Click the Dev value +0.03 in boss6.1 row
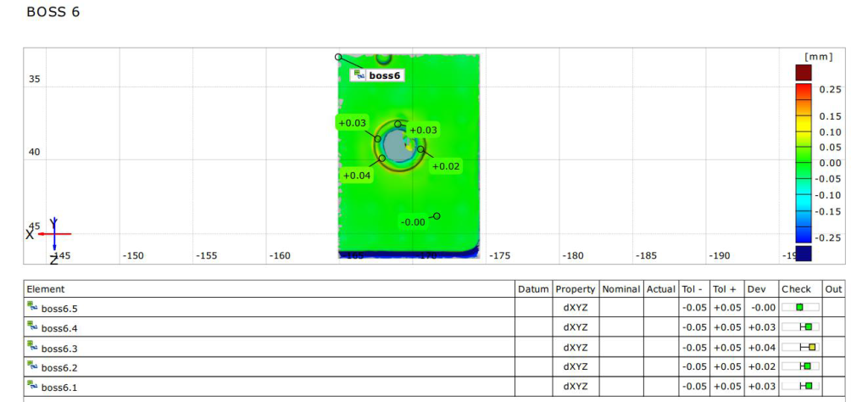The height and width of the screenshot is (402, 868). [762, 386]
